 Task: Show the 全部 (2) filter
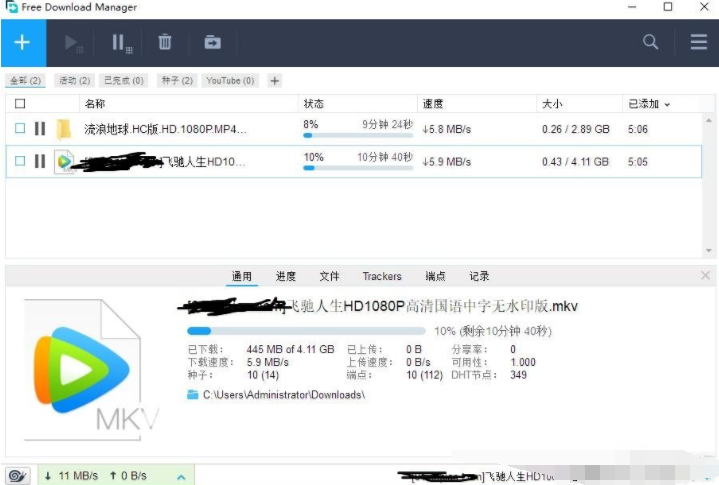coord(26,81)
